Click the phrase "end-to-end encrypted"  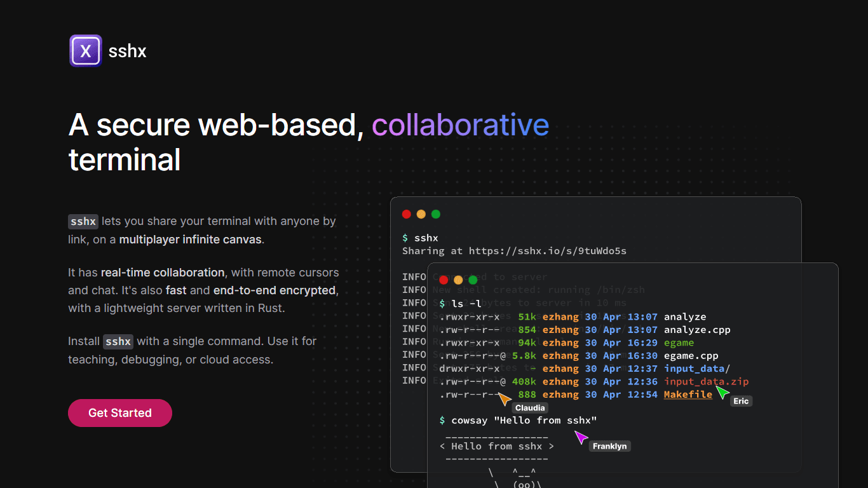(275, 290)
